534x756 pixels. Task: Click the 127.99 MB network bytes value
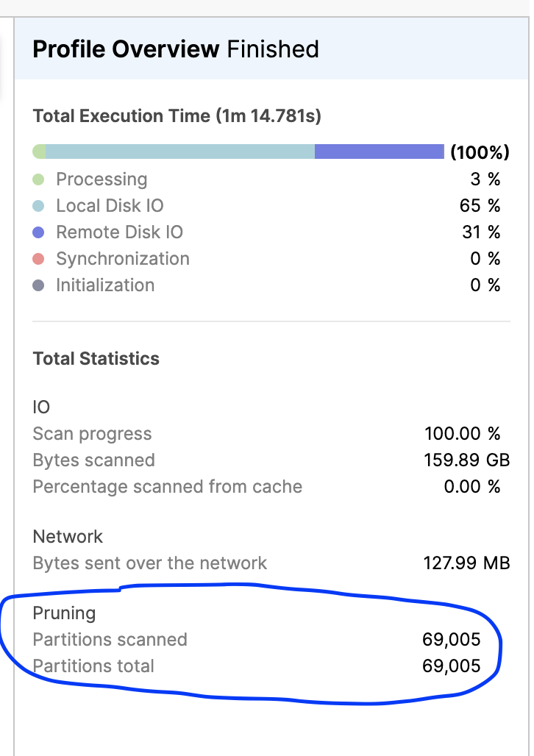[466, 563]
